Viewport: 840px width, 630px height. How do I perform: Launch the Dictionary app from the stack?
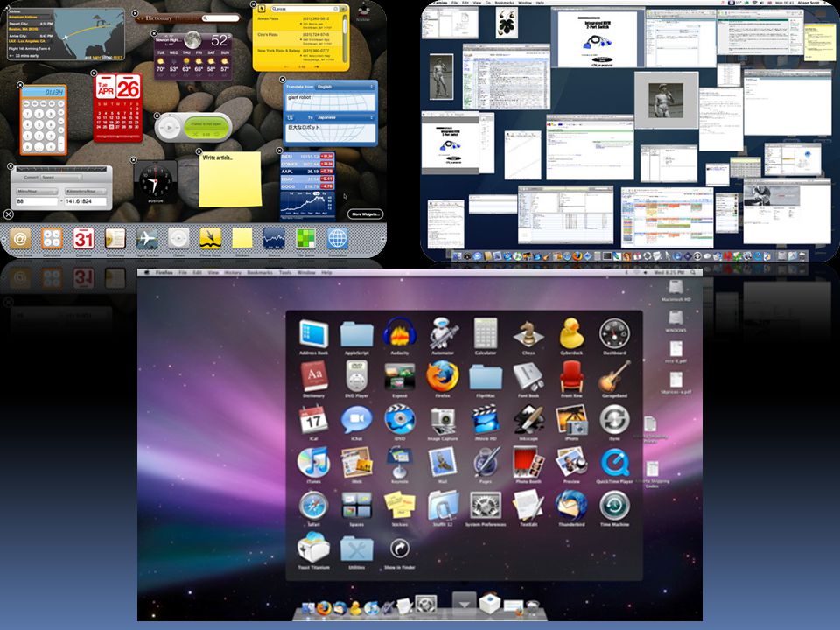coord(313,376)
